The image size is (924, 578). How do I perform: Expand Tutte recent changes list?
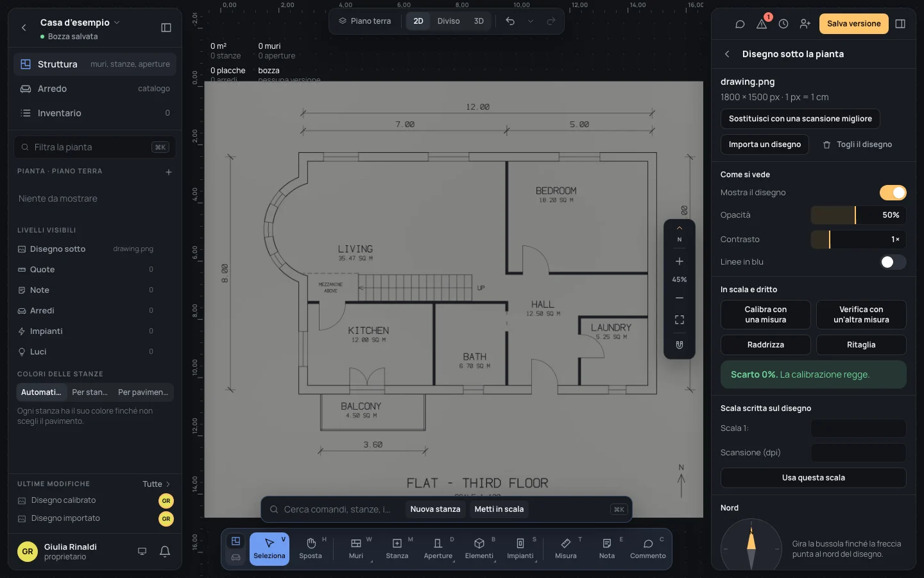coord(157,484)
